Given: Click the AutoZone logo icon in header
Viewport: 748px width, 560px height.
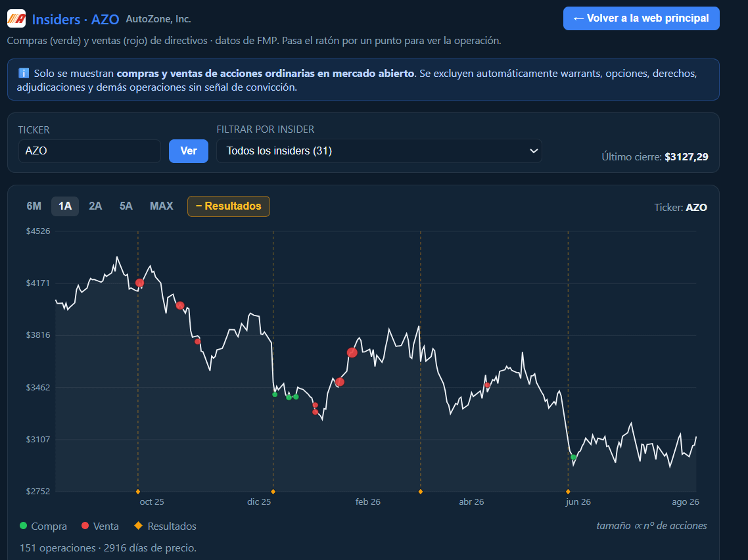Looking at the screenshot, I should [x=16, y=18].
